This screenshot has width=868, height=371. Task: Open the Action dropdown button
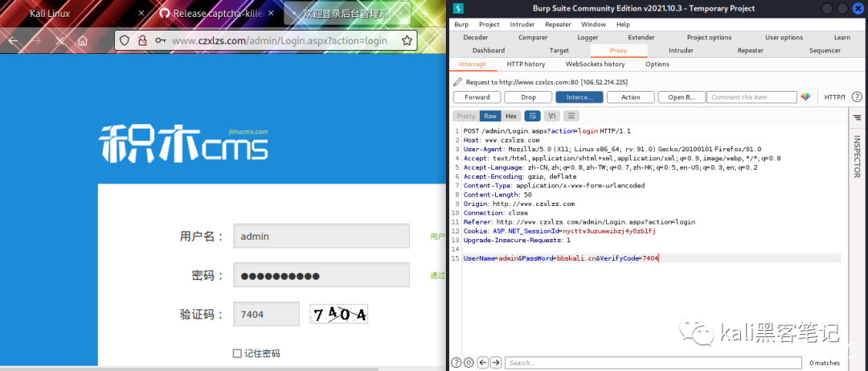(631, 97)
